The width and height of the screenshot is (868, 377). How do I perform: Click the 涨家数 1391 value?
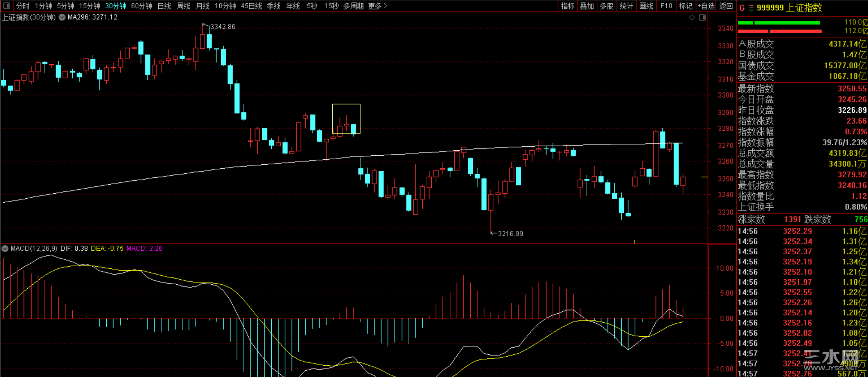pyautogui.click(x=793, y=220)
